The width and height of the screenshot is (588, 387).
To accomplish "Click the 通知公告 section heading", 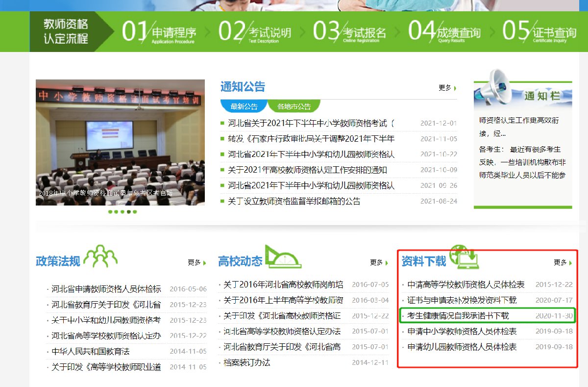I will (x=243, y=87).
